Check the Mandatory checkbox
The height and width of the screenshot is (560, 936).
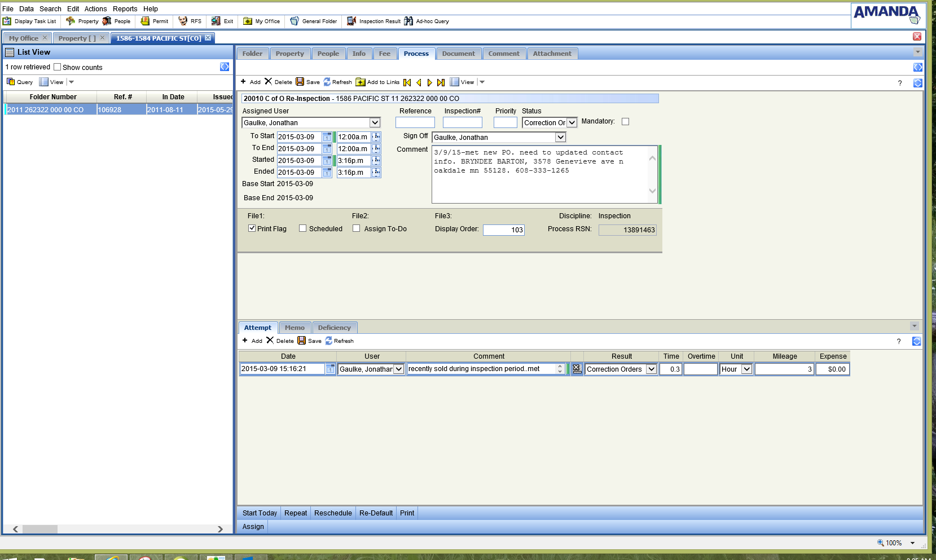(x=625, y=122)
